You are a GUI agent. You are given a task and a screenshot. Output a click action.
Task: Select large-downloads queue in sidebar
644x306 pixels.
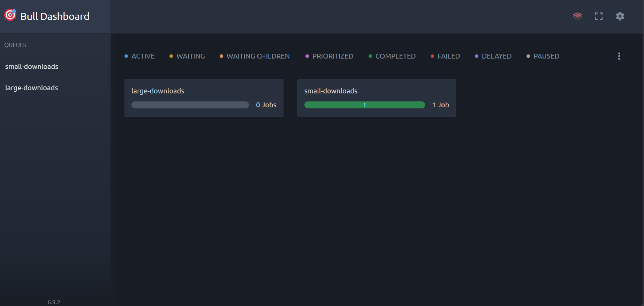(32, 88)
